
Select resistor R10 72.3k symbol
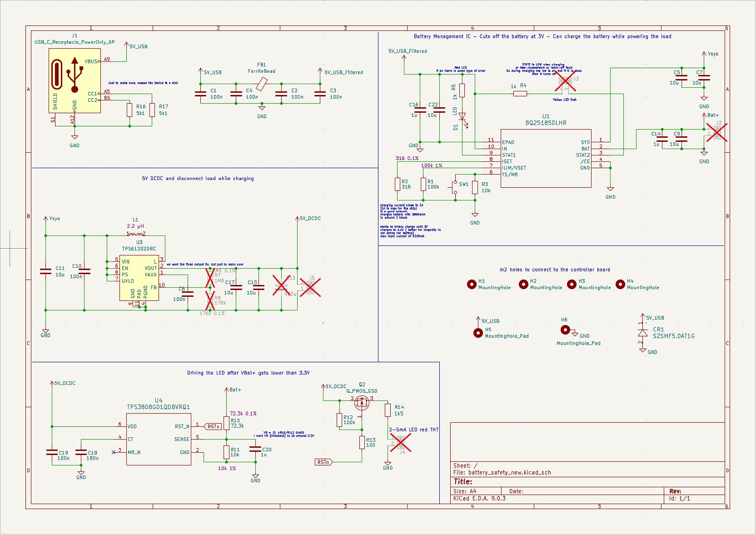pyautogui.click(x=226, y=423)
